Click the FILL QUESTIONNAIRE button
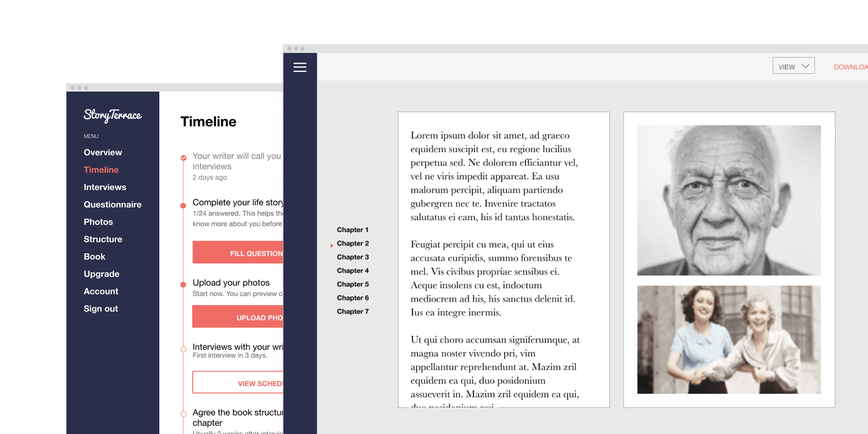Screen dimensions: 868x434 (x=238, y=252)
